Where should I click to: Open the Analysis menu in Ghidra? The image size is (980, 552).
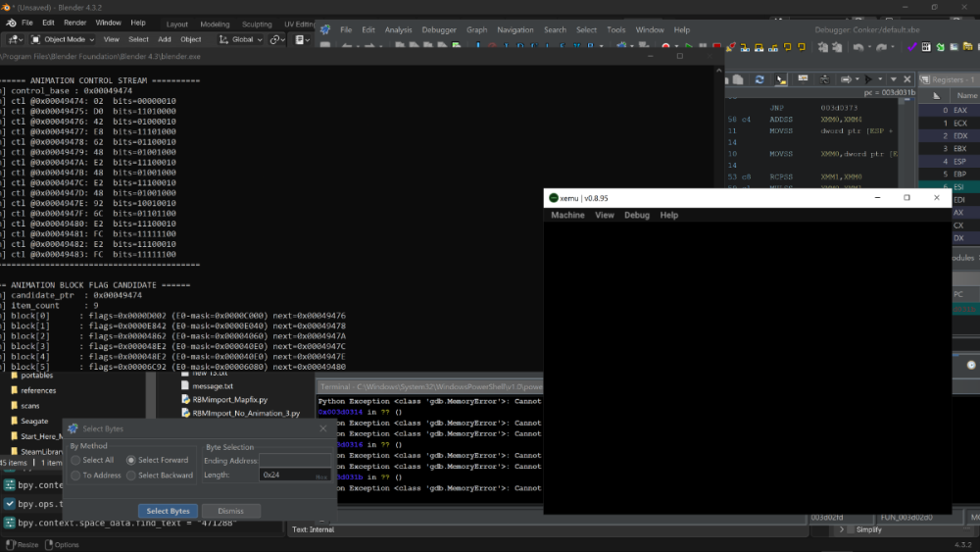[398, 29]
